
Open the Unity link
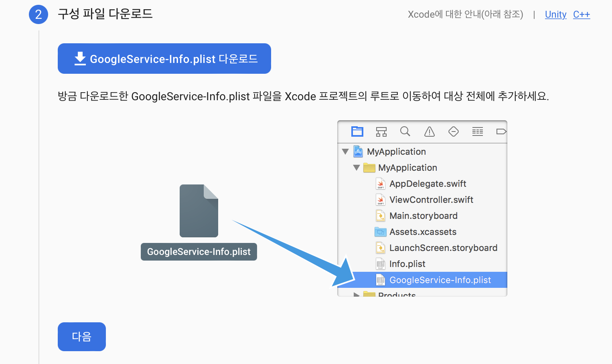555,14
